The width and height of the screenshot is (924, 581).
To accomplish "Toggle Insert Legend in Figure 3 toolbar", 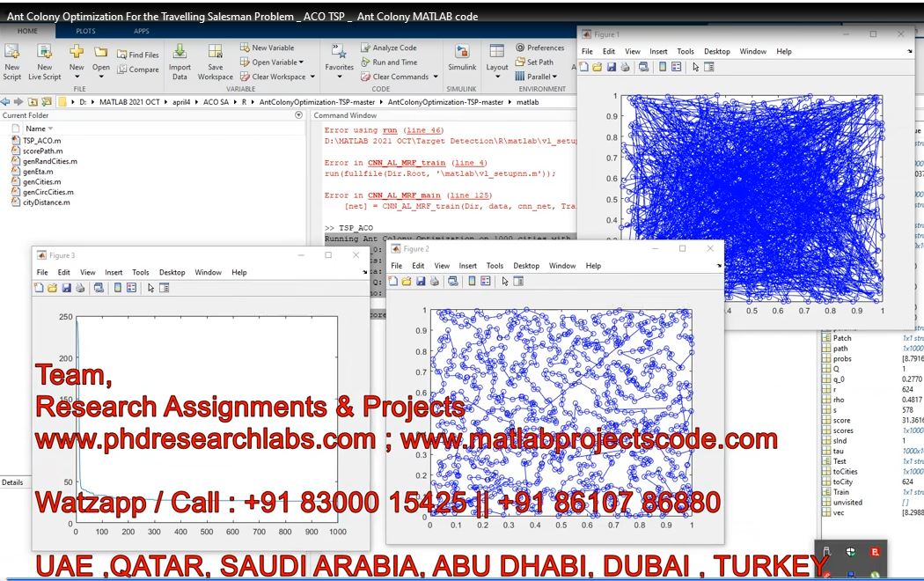I will click(x=131, y=288).
